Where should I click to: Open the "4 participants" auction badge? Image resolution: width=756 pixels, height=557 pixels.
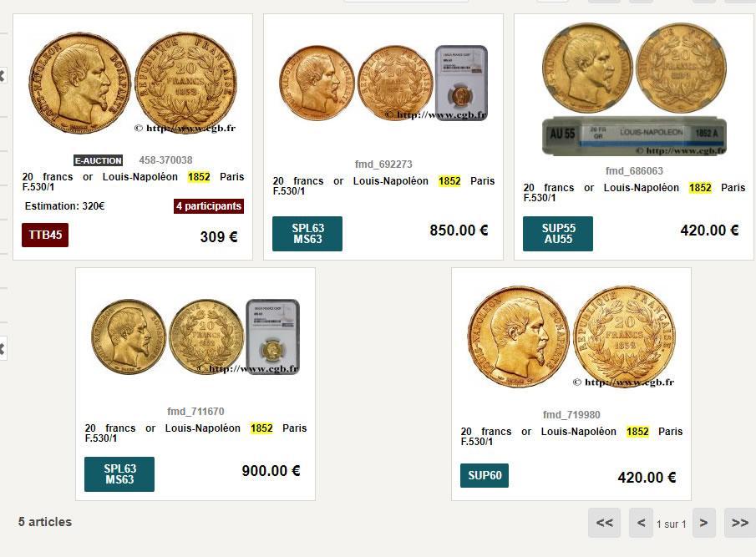click(209, 206)
